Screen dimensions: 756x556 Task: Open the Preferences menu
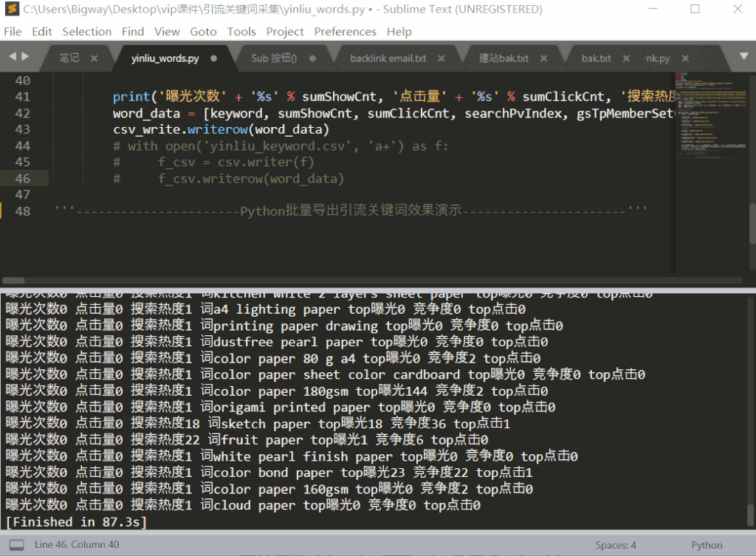346,31
